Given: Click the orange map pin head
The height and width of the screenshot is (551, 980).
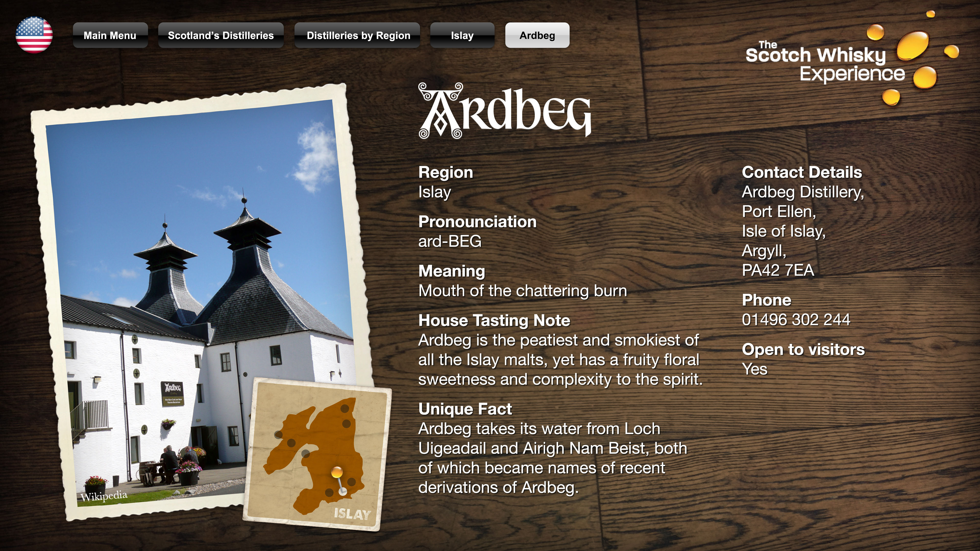Looking at the screenshot, I should click(337, 472).
